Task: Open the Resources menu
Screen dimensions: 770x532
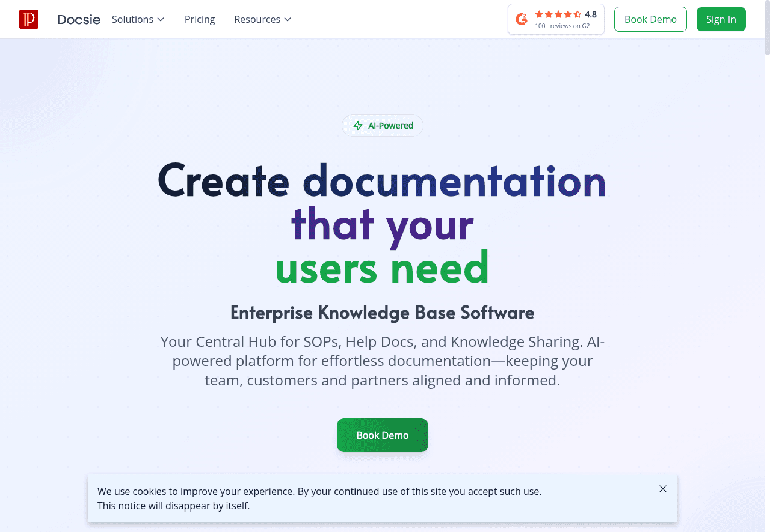Action: click(257, 19)
